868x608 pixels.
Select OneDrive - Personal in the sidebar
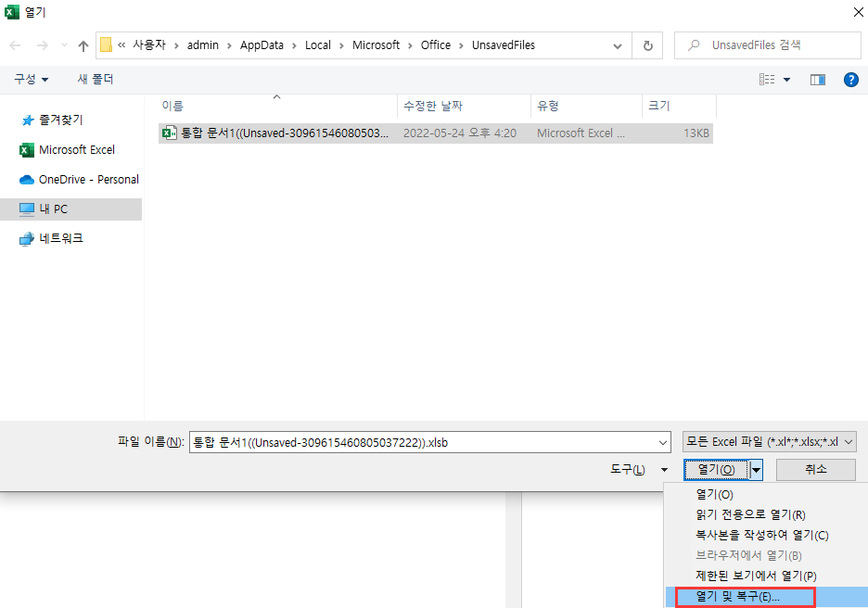(x=70, y=179)
